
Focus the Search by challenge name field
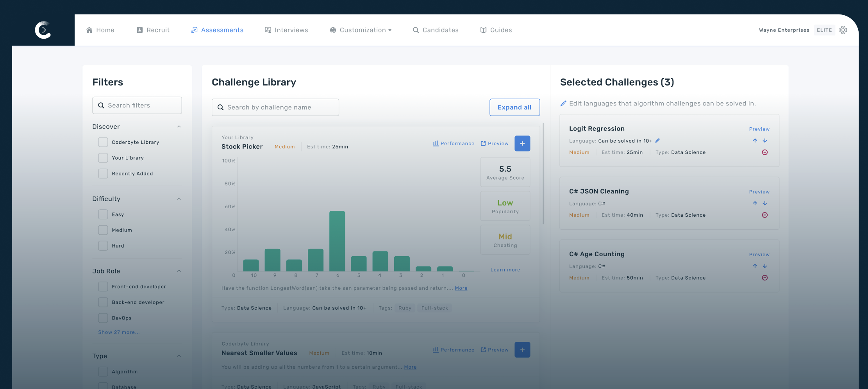[275, 107]
